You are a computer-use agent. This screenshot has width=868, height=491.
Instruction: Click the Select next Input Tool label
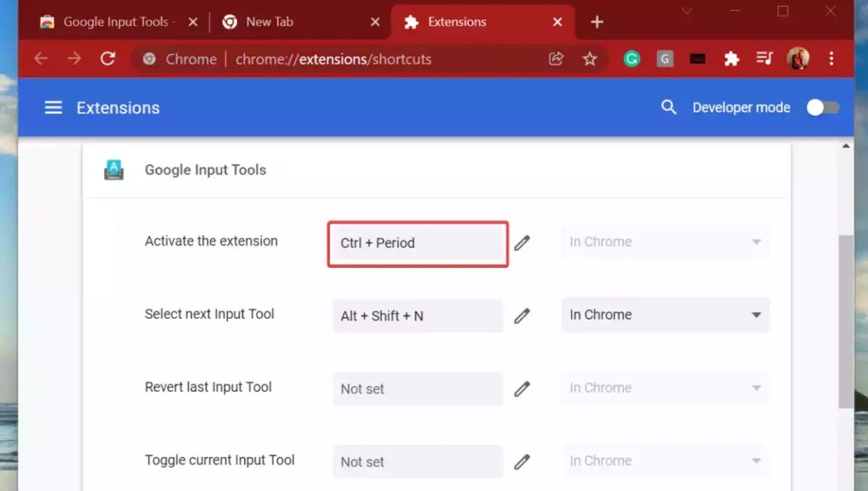coord(209,314)
